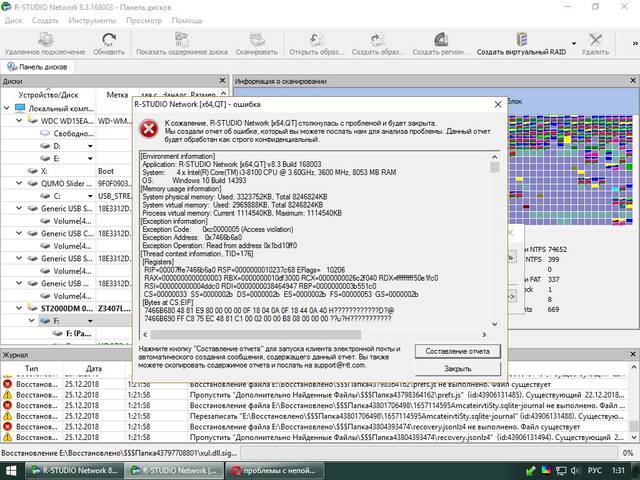Screen dimensions: 640x480
Task: Close the Диски panel
Action: 222,81
